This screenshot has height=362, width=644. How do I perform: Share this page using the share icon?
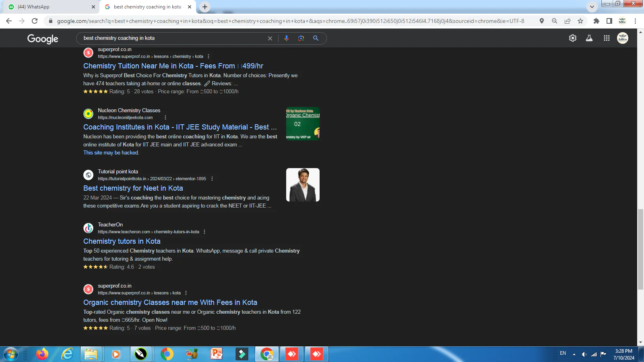pyautogui.click(x=568, y=21)
